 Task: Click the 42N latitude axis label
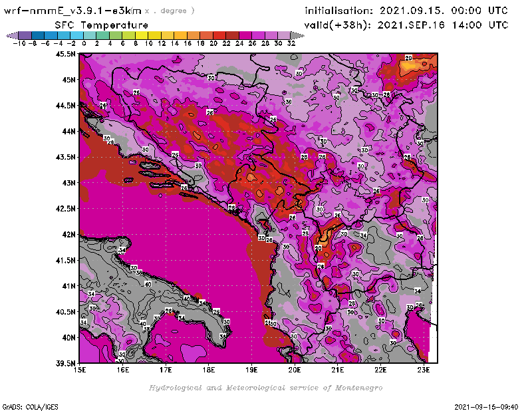[x=68, y=235]
